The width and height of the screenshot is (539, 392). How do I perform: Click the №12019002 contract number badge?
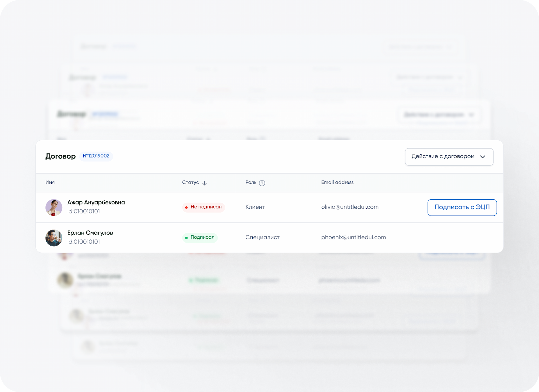click(96, 156)
